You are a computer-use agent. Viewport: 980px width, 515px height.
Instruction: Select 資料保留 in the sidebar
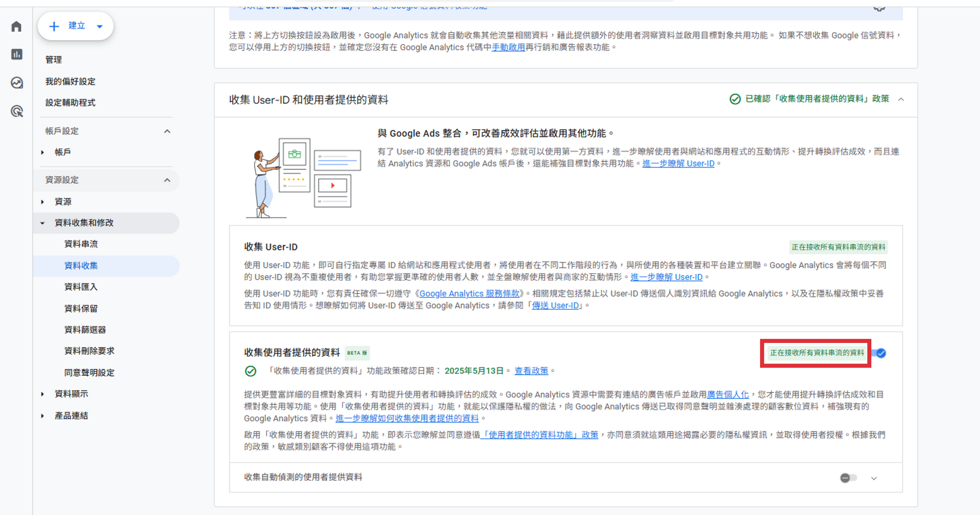click(x=81, y=309)
